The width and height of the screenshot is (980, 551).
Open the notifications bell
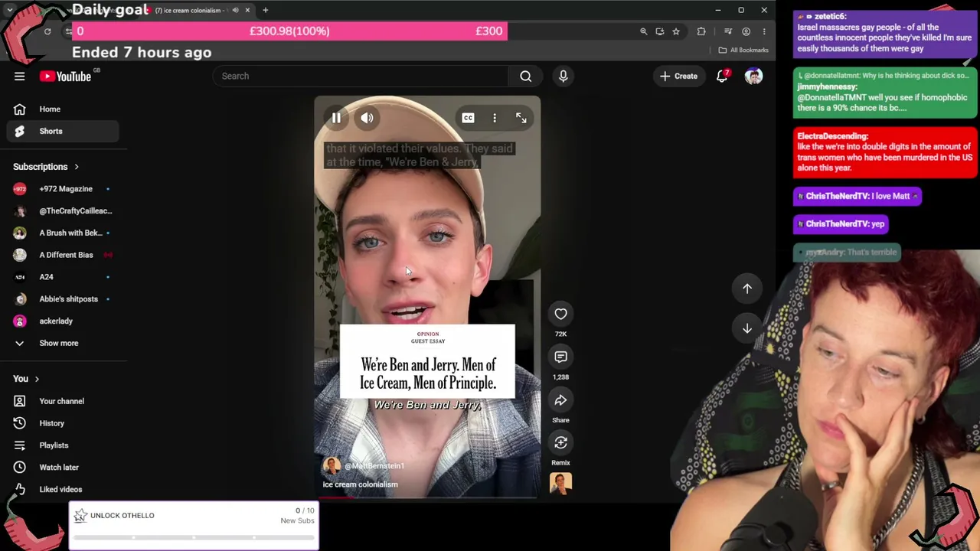click(x=722, y=76)
